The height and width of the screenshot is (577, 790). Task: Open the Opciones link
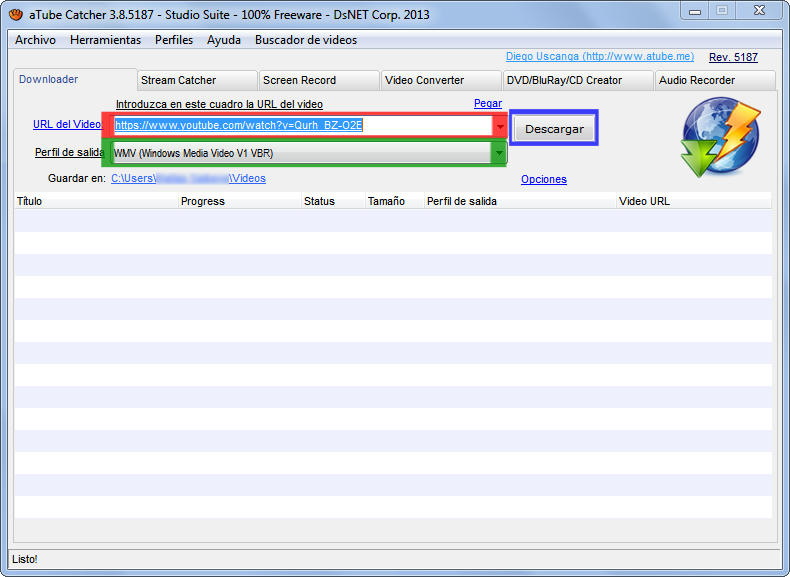pyautogui.click(x=544, y=179)
